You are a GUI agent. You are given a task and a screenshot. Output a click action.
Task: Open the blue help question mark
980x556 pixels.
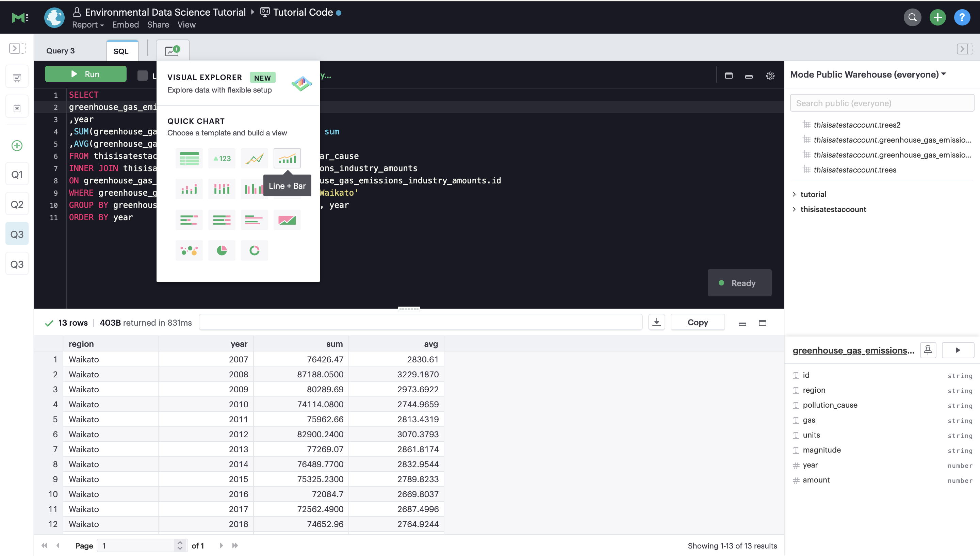(962, 18)
